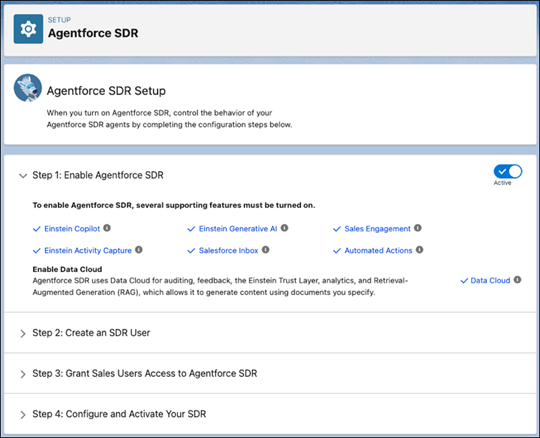Click the Agentforce SDR mascot avatar

click(28, 88)
